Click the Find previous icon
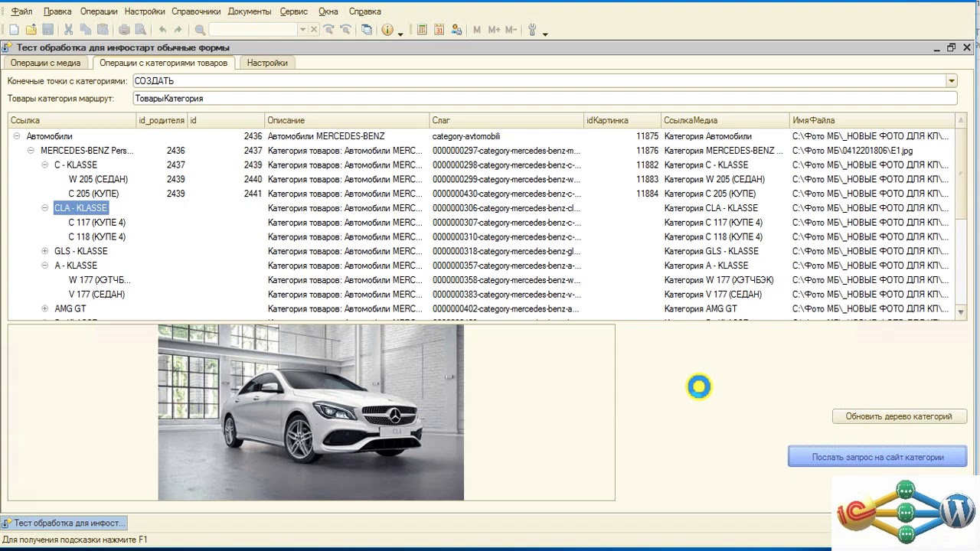The height and width of the screenshot is (551, 980). click(x=345, y=30)
